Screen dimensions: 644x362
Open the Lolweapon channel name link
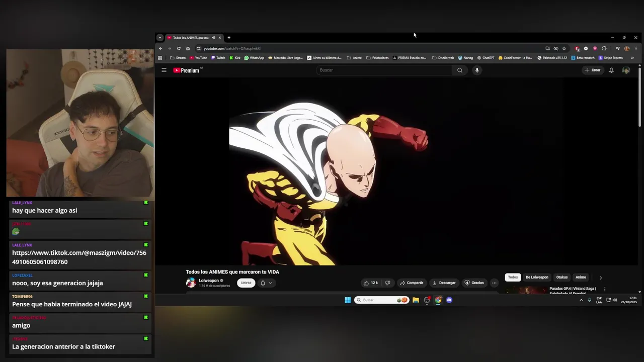209,281
